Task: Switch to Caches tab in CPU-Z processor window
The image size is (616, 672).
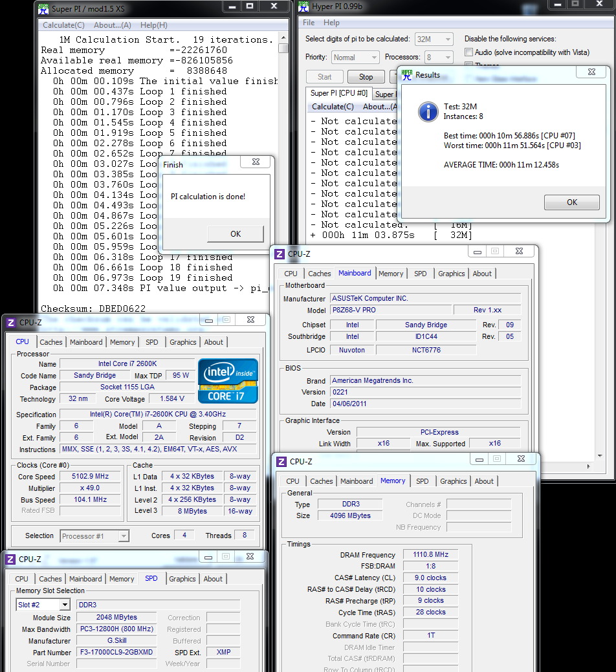Action: (x=51, y=342)
